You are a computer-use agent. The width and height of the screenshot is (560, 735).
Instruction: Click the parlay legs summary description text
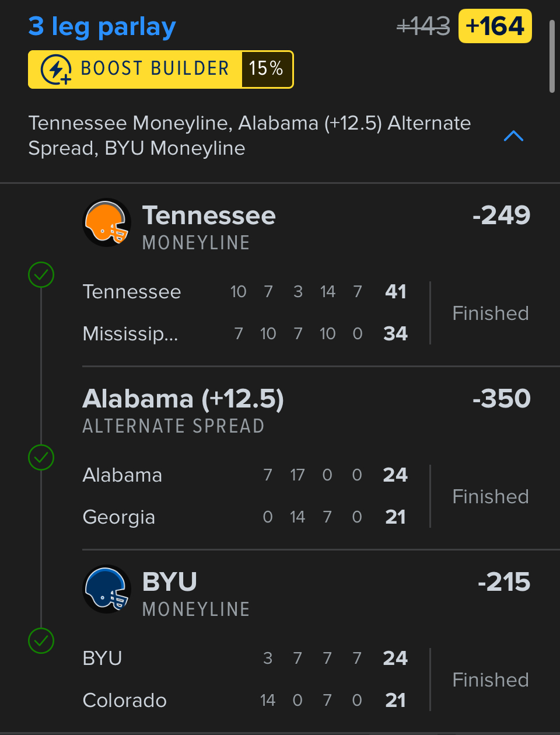coord(250,135)
